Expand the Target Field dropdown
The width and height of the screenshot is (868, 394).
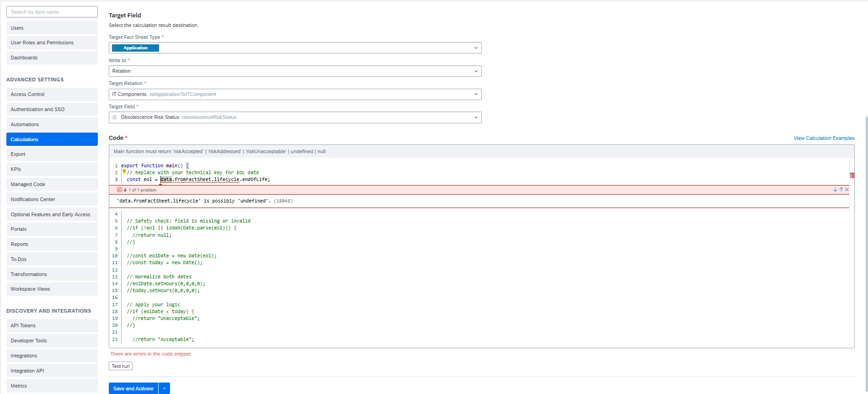click(295, 117)
